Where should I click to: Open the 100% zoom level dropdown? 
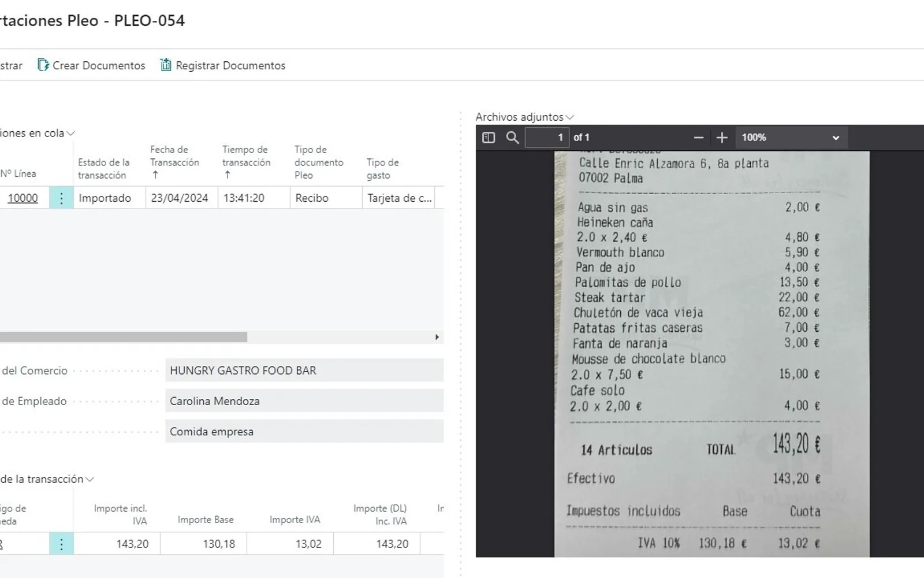click(791, 138)
